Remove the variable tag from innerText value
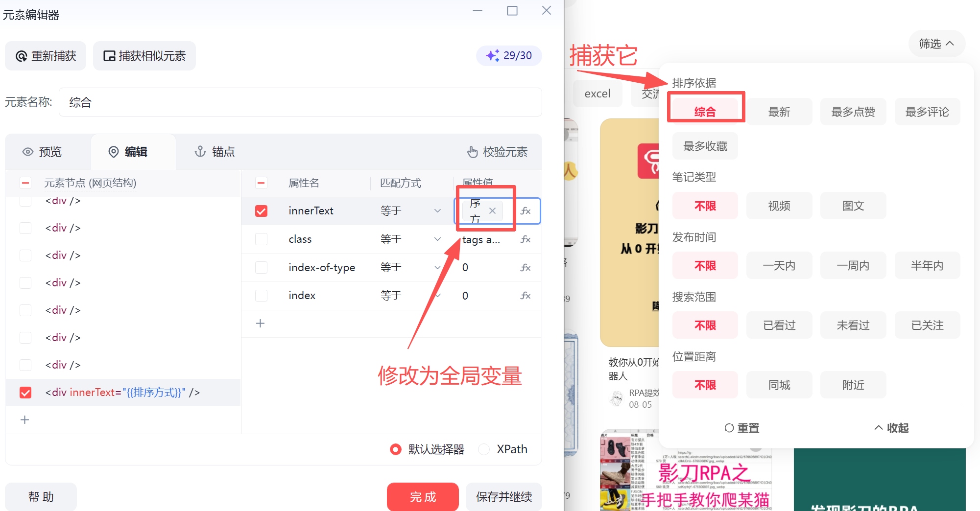 pyautogui.click(x=492, y=211)
